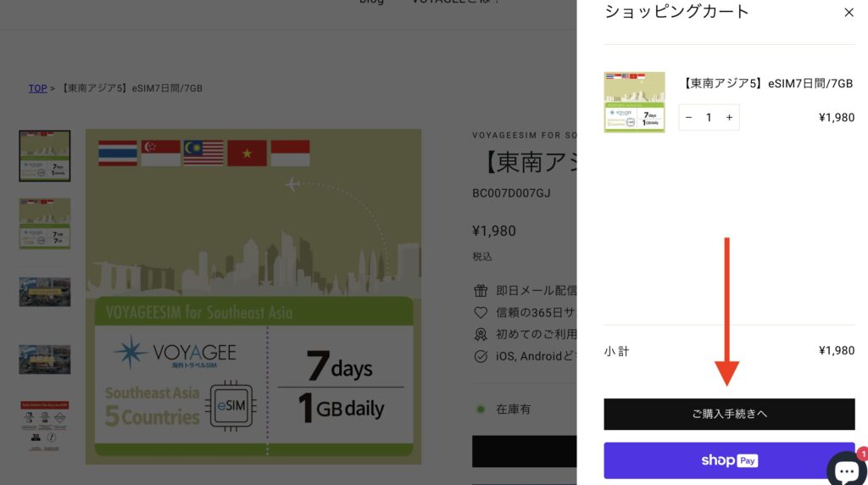Viewport: 868px width, 485px height.
Task: Click the heart icon beside 信頼の365日
Action: [481, 312]
